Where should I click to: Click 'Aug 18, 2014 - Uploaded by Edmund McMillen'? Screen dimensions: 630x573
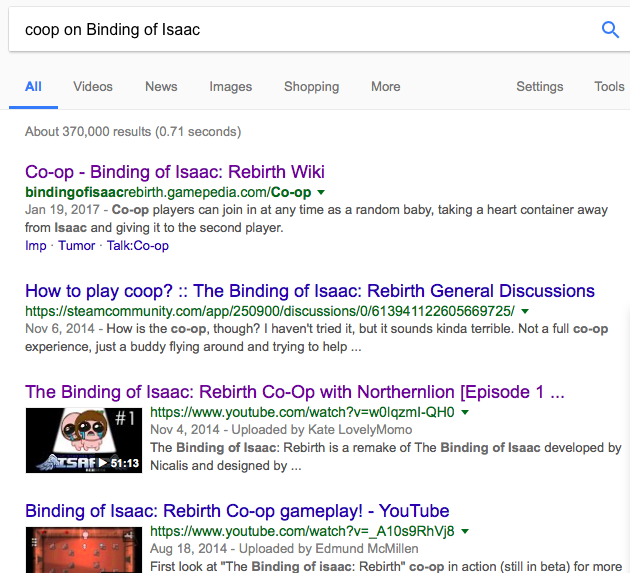pyautogui.click(x=284, y=548)
